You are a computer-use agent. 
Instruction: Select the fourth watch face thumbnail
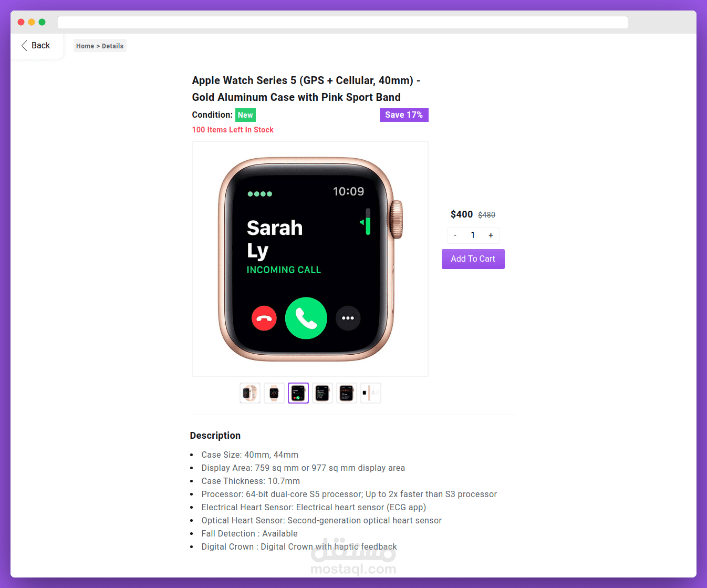click(323, 393)
